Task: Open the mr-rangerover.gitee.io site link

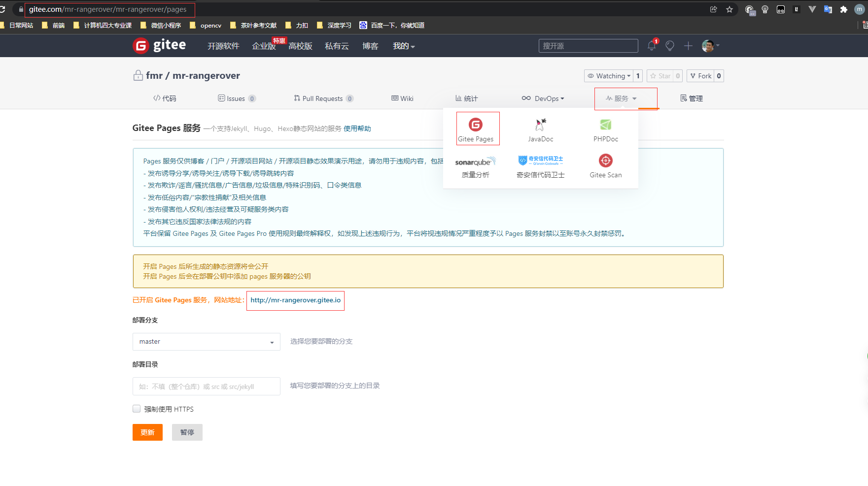Action: click(x=295, y=300)
